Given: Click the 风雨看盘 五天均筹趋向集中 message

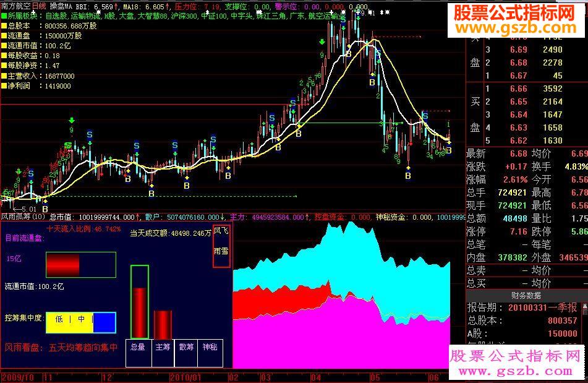Looking at the screenshot, I should click(61, 347).
